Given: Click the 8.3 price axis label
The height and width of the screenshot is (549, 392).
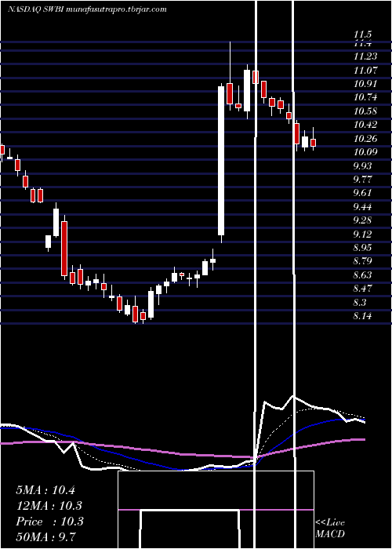Looking at the screenshot, I should click(x=360, y=302).
